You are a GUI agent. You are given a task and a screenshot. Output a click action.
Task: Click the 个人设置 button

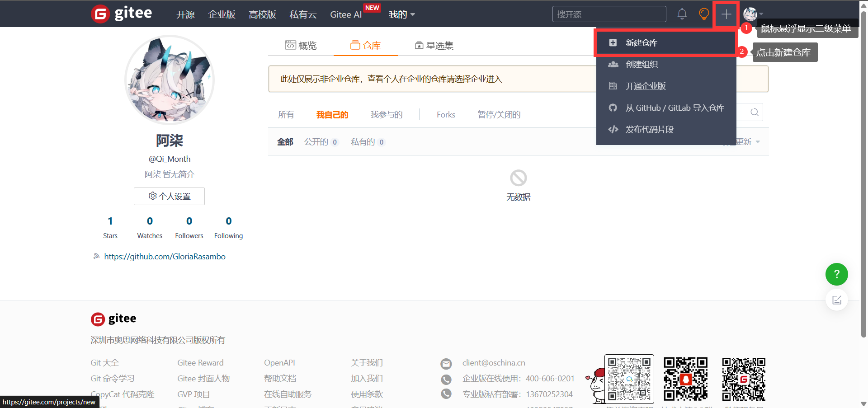click(x=169, y=196)
